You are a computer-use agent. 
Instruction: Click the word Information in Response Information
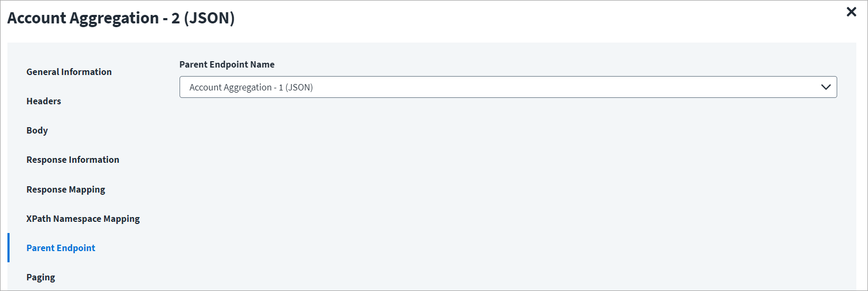tap(95, 160)
